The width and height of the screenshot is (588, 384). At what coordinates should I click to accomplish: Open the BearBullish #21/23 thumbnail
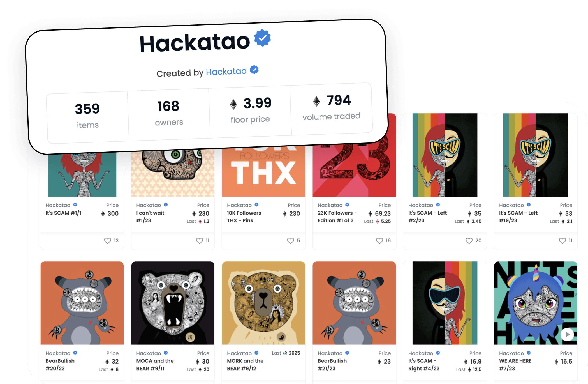(354, 303)
